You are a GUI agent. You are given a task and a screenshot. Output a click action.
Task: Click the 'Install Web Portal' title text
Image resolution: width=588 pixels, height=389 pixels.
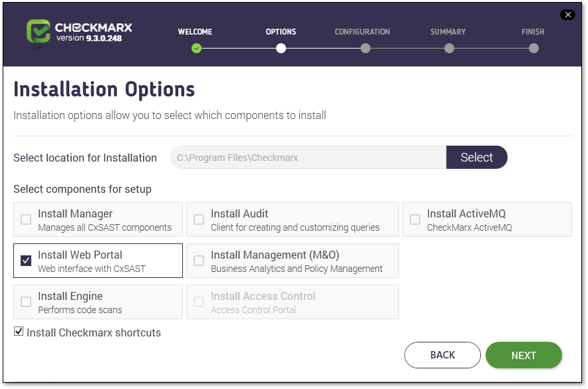80,255
